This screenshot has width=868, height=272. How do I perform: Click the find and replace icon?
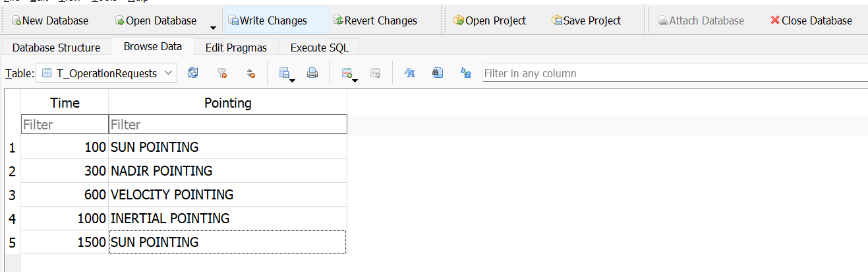(466, 73)
